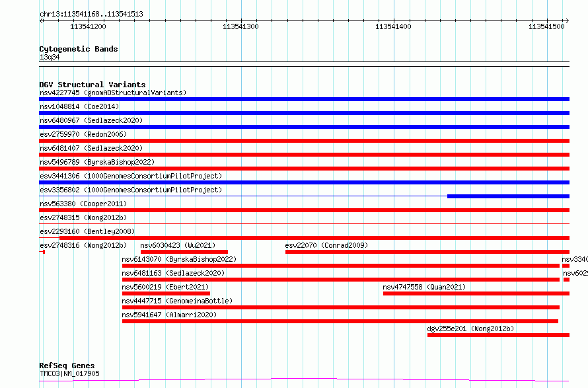
Task: Click the nsv6481407 (Sedlazeck2020) label
Action: click(91, 148)
